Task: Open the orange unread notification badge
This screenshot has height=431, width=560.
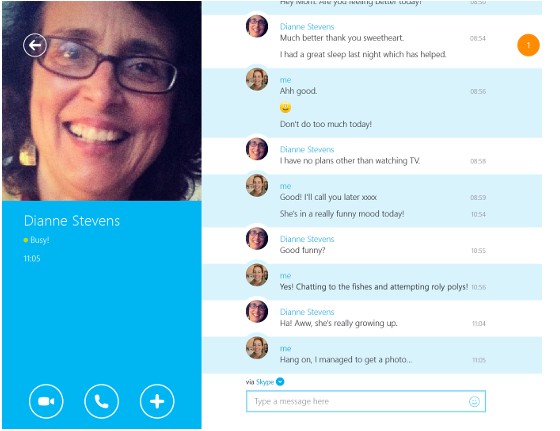Action: (528, 45)
